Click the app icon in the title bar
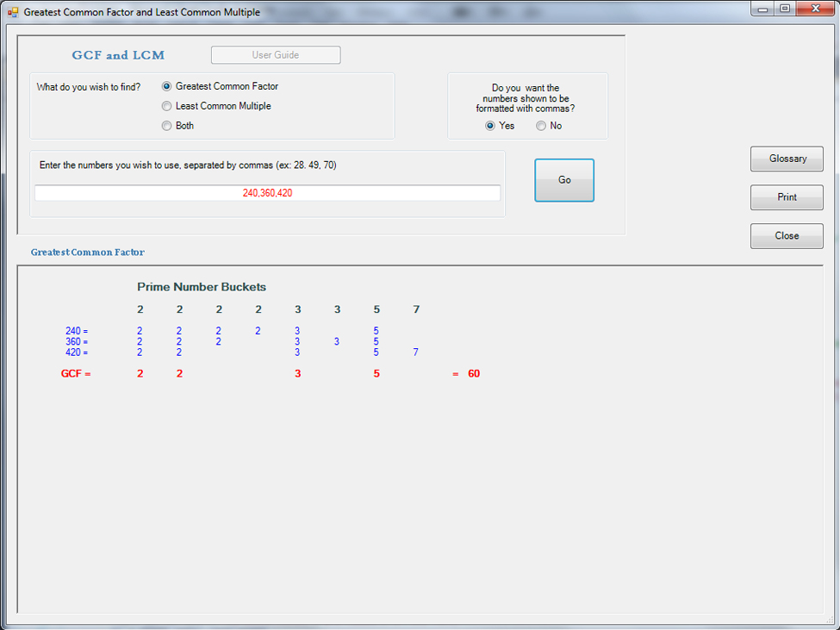The width and height of the screenshot is (840, 630). click(x=13, y=12)
